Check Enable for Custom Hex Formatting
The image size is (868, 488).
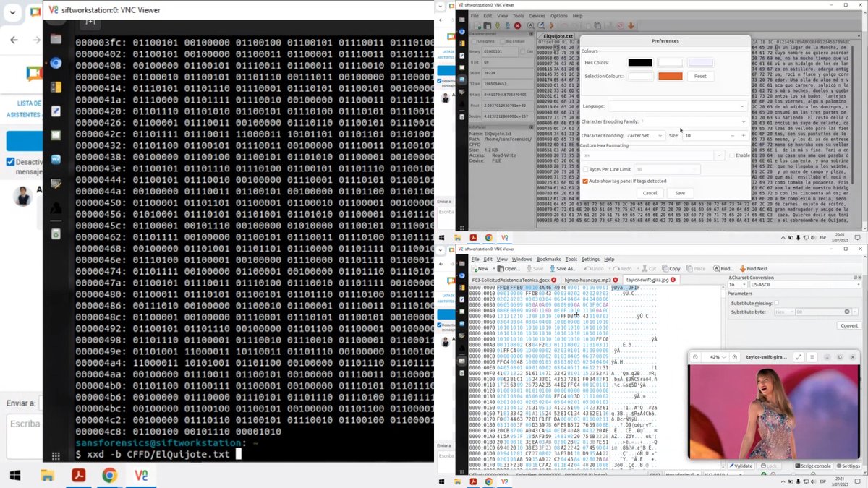point(731,155)
